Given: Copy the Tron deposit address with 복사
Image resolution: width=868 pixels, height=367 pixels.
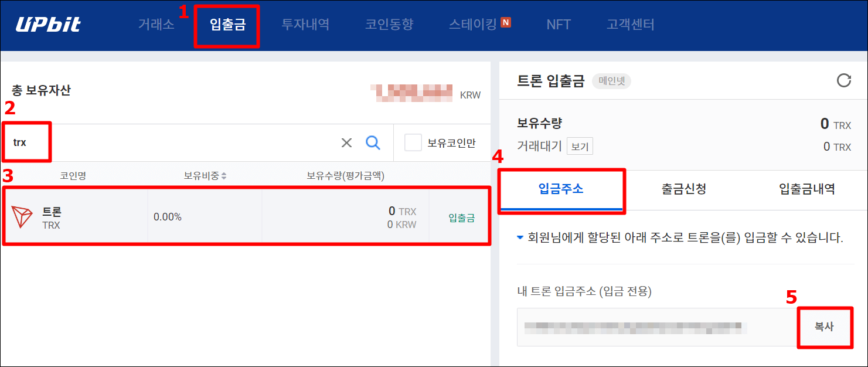Looking at the screenshot, I should [x=825, y=327].
